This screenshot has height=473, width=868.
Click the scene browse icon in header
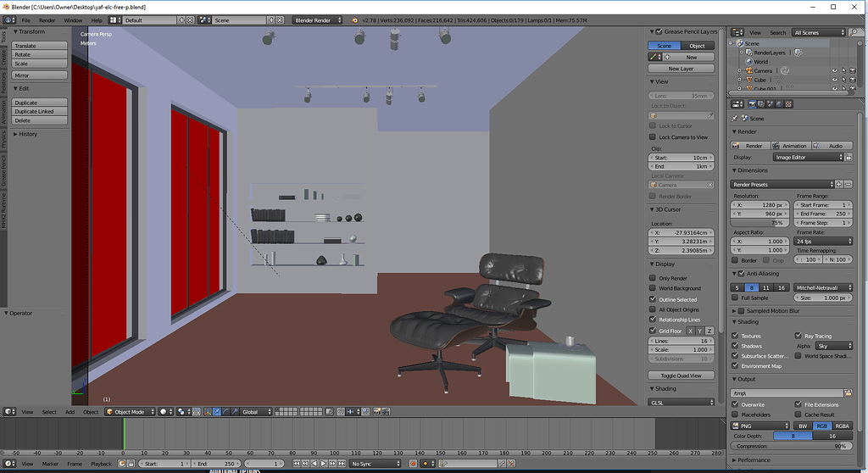[204, 20]
